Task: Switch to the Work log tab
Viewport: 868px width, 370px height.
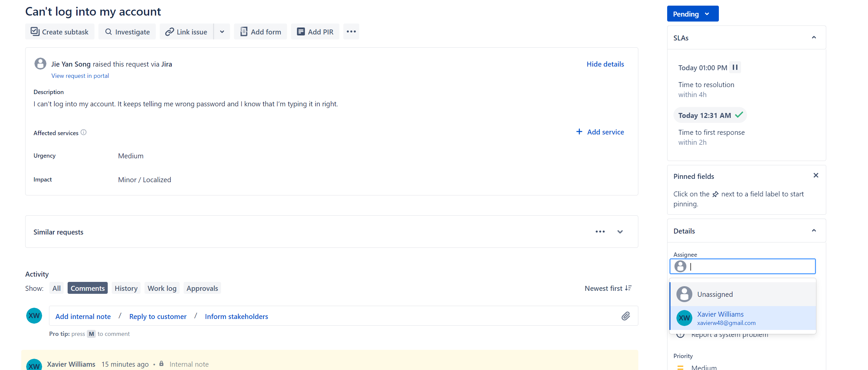Action: (x=162, y=288)
